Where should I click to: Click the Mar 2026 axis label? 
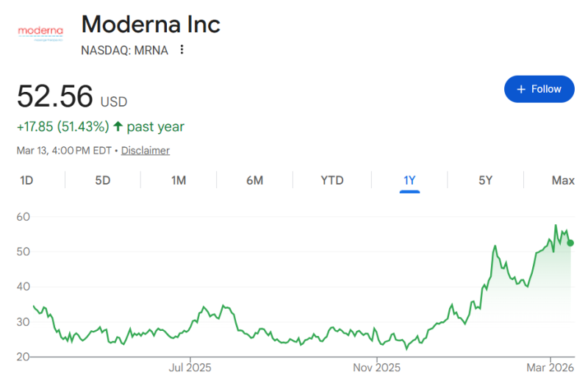pyautogui.click(x=550, y=366)
